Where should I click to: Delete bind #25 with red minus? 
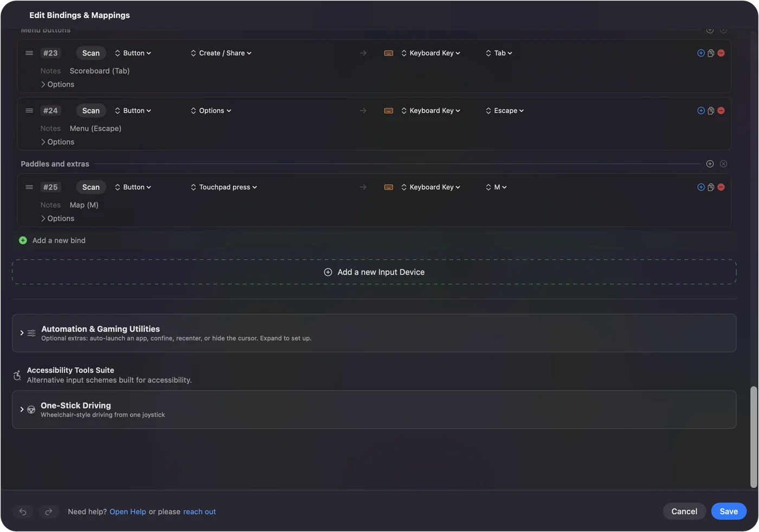(x=721, y=187)
